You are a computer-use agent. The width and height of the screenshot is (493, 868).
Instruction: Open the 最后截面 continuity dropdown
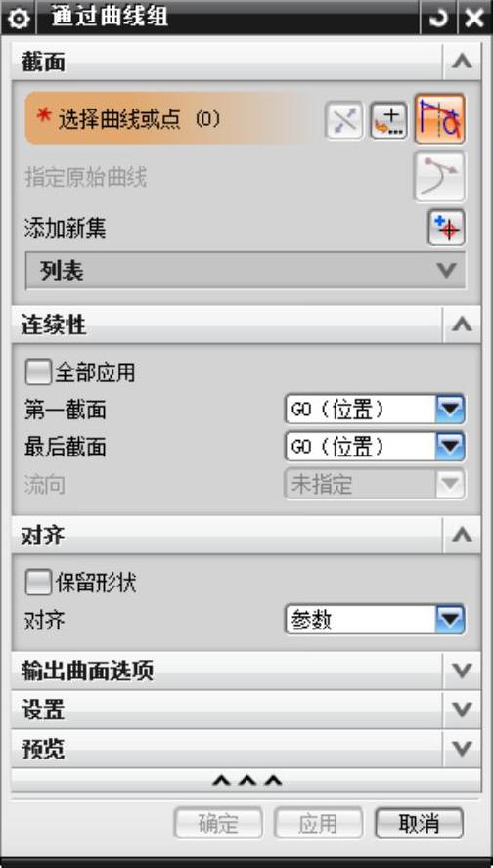click(375, 446)
